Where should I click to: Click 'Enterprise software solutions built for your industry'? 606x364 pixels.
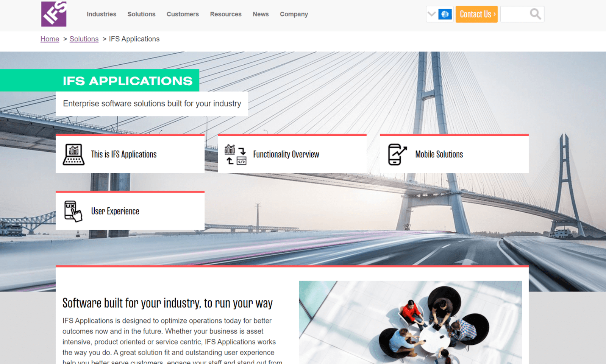point(152,104)
